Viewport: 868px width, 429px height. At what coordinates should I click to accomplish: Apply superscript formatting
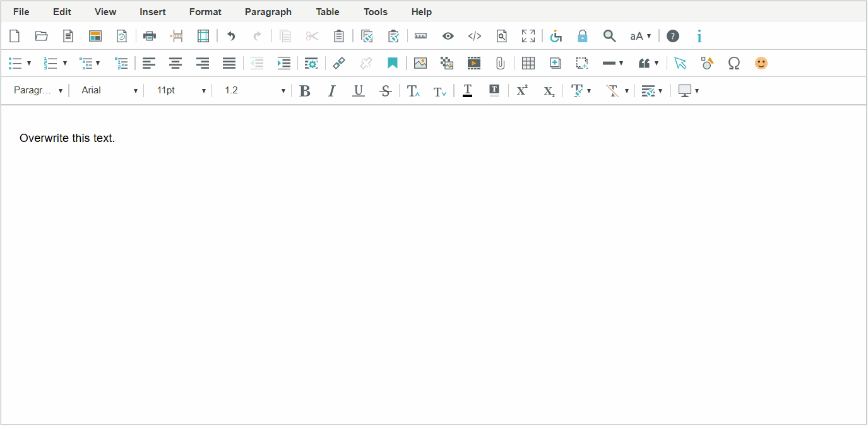(x=522, y=91)
